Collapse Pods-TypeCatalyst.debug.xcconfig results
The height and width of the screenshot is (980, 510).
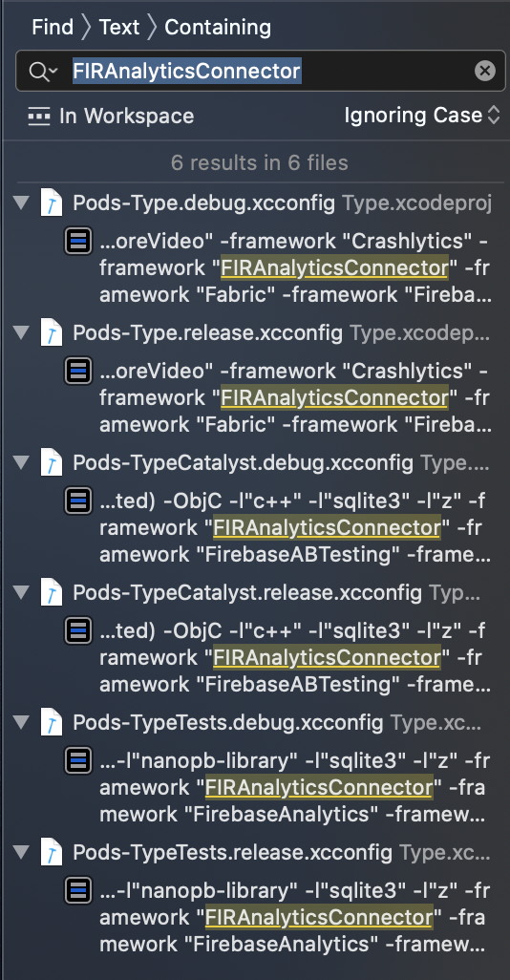pos(23,462)
